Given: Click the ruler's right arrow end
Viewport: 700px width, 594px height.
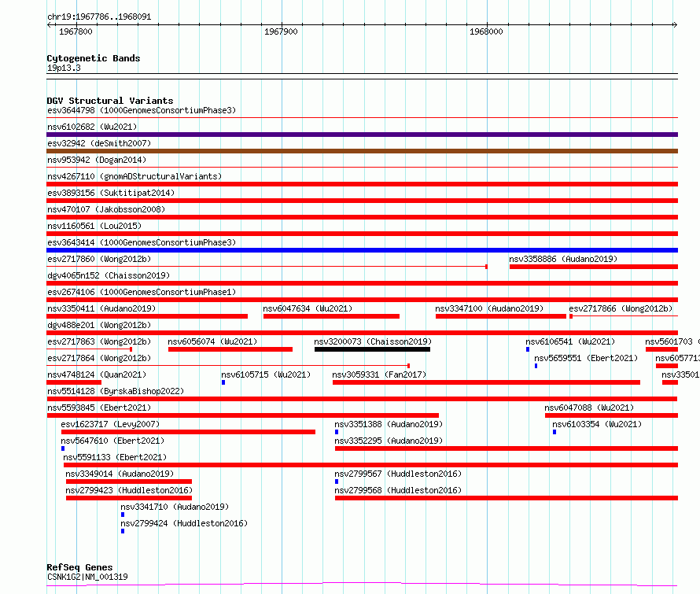Looking at the screenshot, I should 675,24.
